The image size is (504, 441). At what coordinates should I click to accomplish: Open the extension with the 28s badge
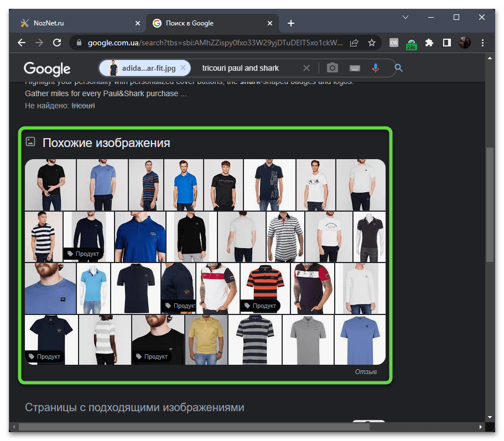(412, 43)
